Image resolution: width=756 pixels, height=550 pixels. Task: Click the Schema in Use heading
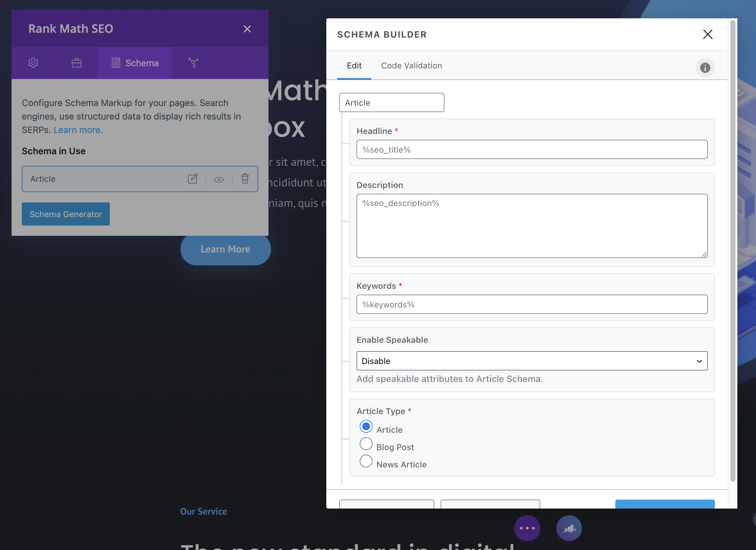[x=54, y=151]
